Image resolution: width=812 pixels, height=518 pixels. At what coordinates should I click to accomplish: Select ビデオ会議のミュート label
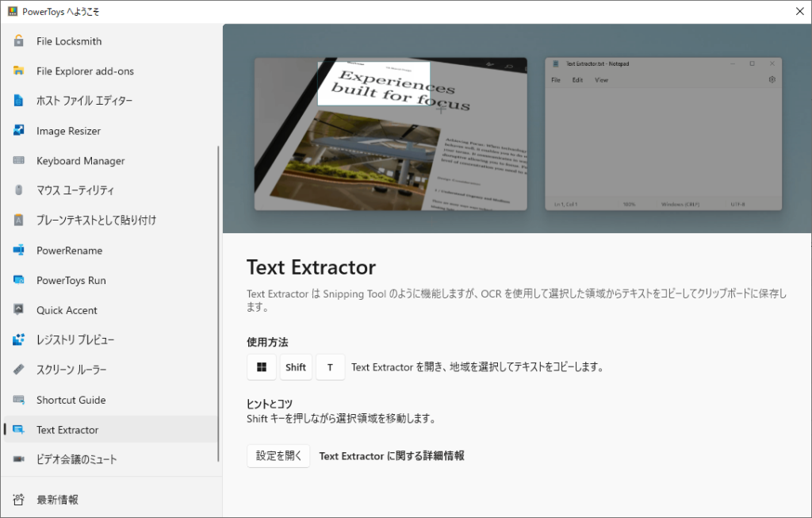(x=77, y=459)
